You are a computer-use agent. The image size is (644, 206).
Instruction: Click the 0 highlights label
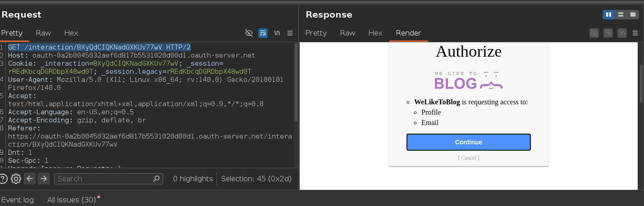click(x=193, y=179)
